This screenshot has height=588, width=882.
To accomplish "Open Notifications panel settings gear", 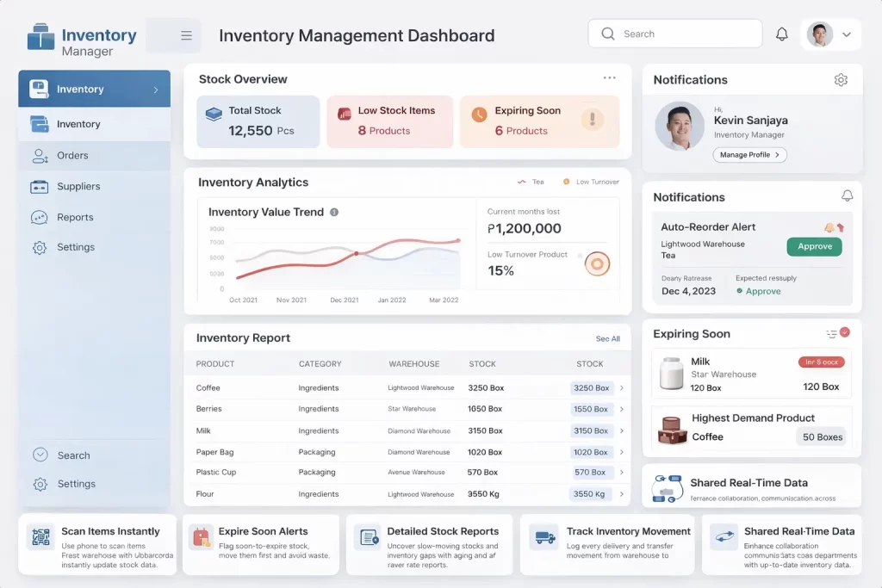I will coord(842,79).
